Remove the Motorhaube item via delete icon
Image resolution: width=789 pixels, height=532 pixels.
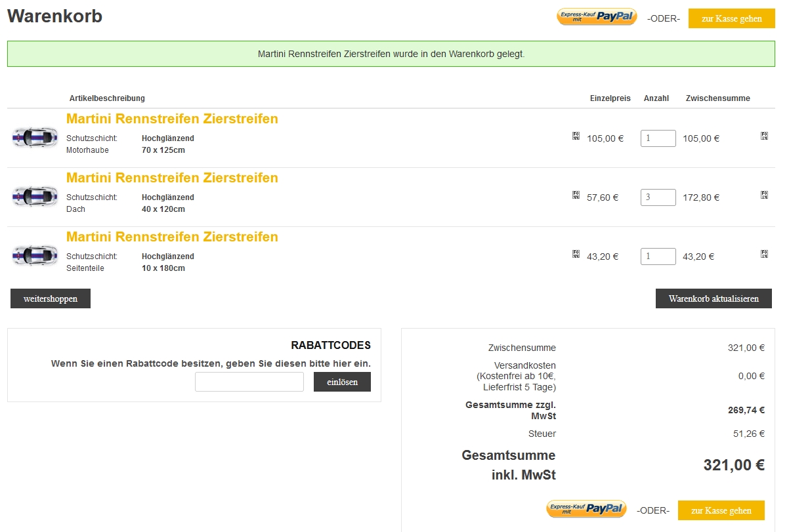click(x=764, y=136)
